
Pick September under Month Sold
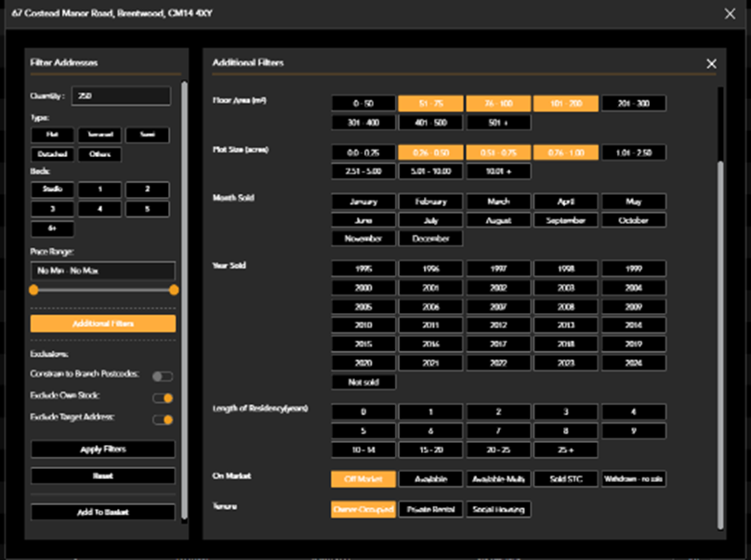(x=566, y=220)
